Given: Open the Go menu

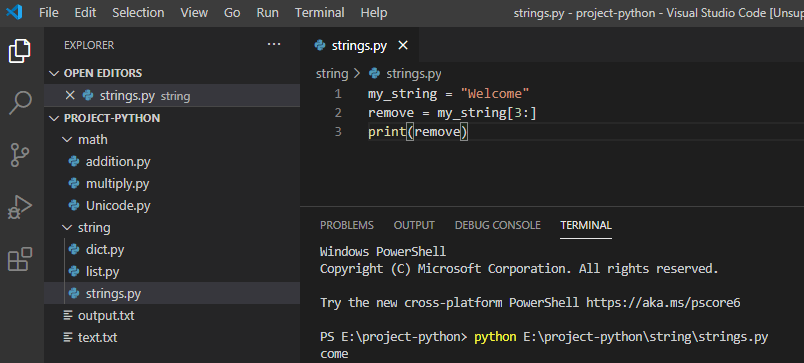Looking at the screenshot, I should pos(232,13).
